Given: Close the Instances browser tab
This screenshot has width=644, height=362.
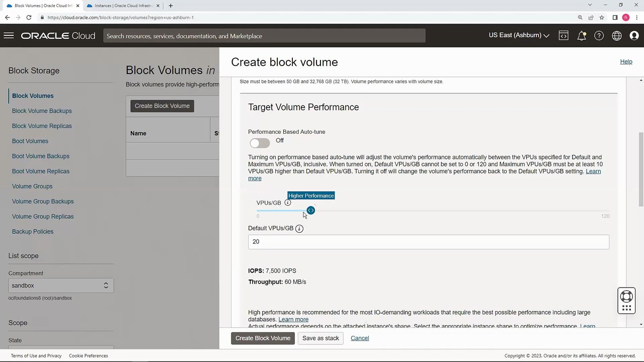Looking at the screenshot, I should point(158,6).
